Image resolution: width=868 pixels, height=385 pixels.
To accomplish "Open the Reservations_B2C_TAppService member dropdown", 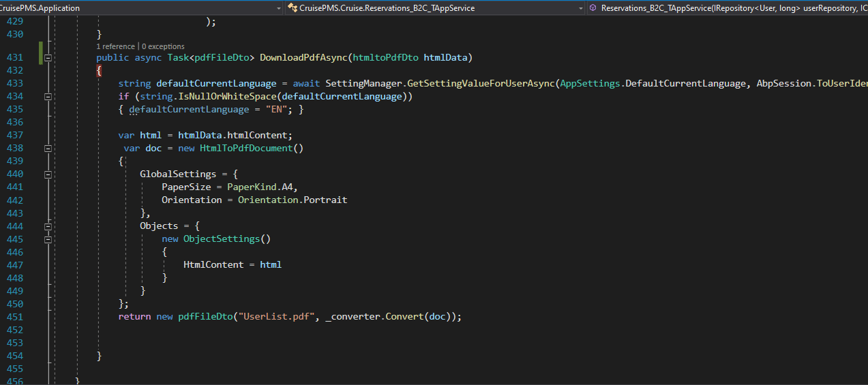I will click(x=727, y=8).
